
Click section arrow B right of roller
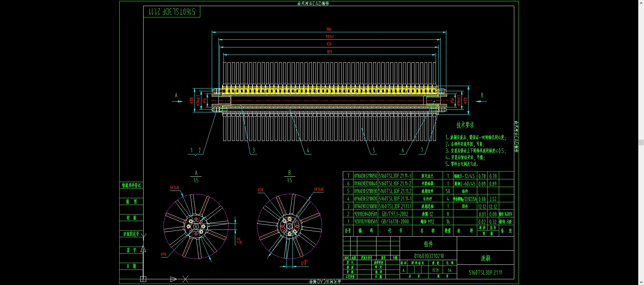tap(481, 101)
